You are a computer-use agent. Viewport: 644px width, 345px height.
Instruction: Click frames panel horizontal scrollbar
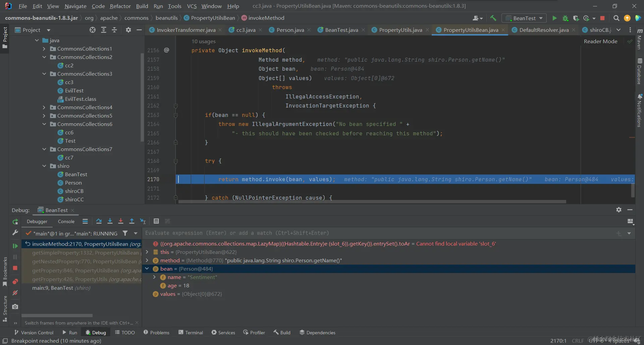57,316
